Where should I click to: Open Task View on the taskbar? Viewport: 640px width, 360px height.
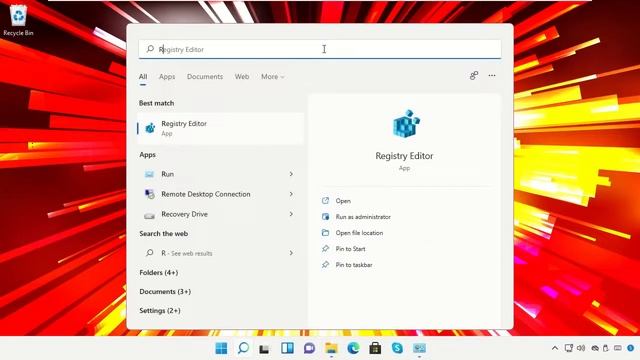tap(264, 349)
